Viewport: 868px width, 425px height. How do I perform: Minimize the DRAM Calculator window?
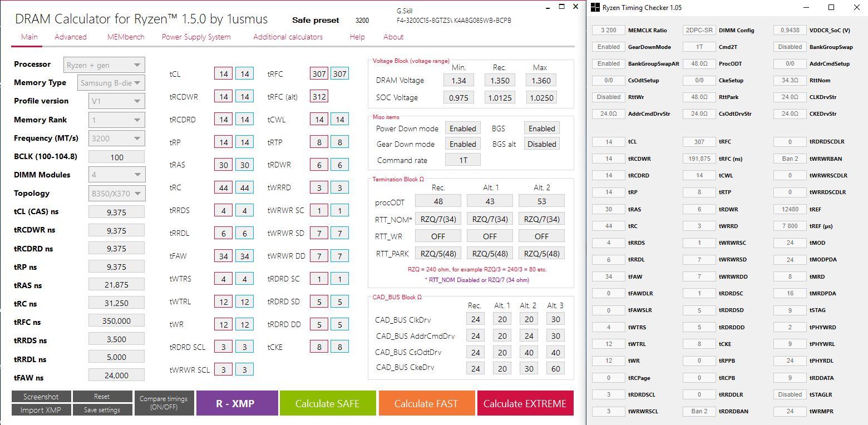(x=548, y=7)
